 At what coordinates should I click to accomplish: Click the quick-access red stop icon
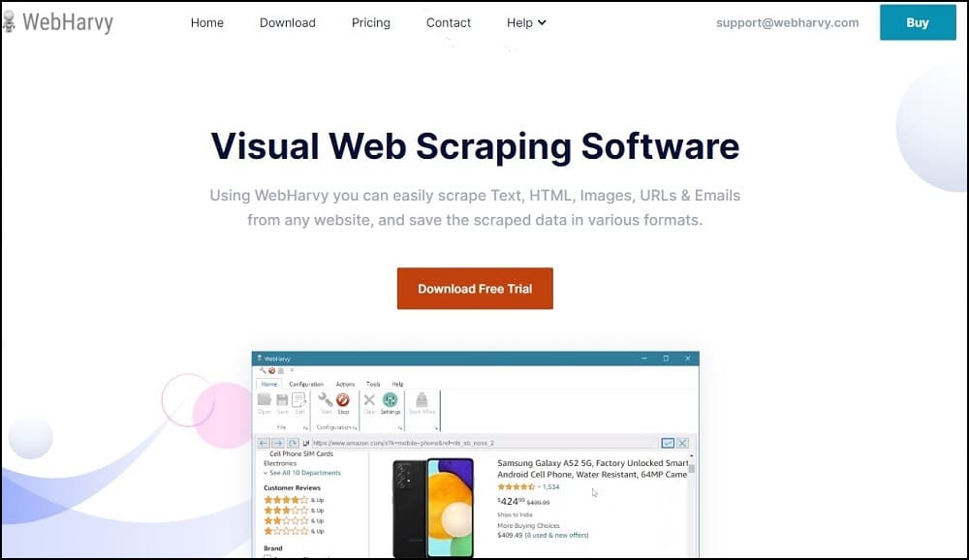[271, 371]
